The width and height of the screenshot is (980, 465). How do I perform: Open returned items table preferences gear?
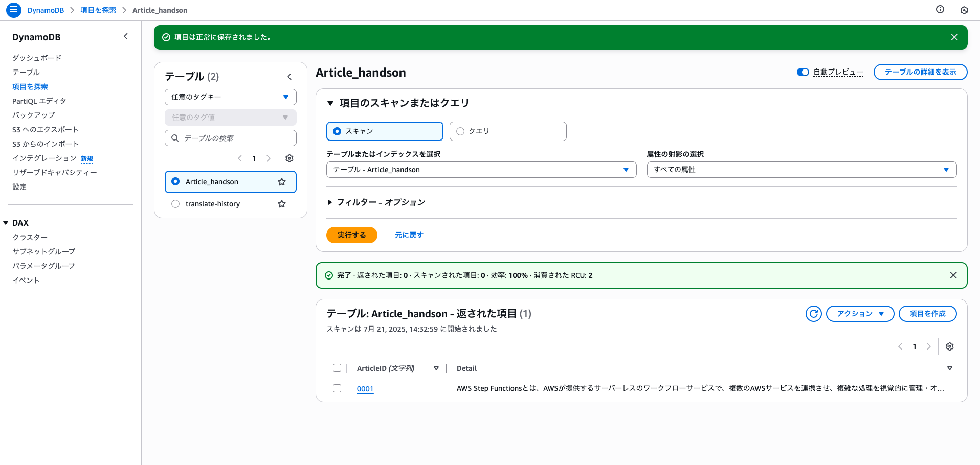click(x=950, y=346)
